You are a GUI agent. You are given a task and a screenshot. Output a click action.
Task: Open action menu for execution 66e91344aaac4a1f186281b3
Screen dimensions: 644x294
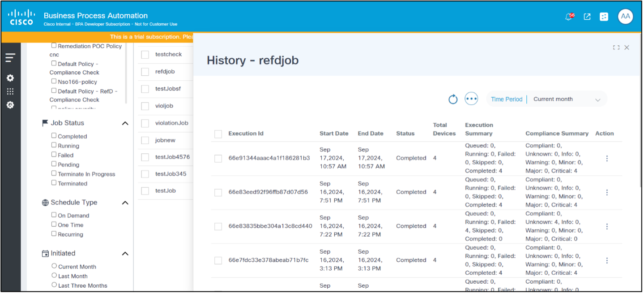tap(607, 158)
